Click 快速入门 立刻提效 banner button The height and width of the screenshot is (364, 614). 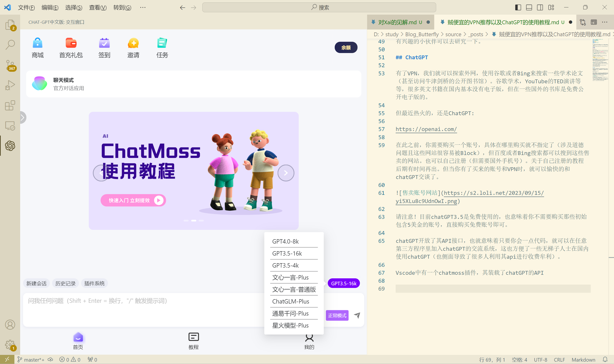pos(133,200)
